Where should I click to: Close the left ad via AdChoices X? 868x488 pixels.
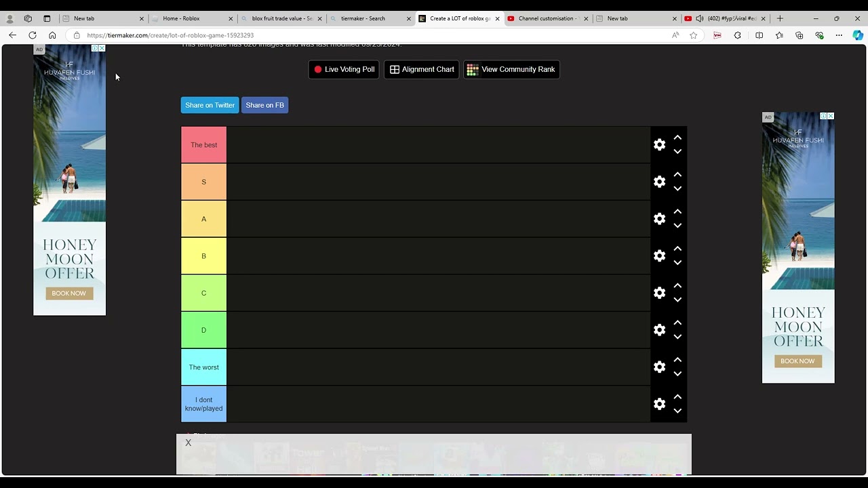[102, 48]
